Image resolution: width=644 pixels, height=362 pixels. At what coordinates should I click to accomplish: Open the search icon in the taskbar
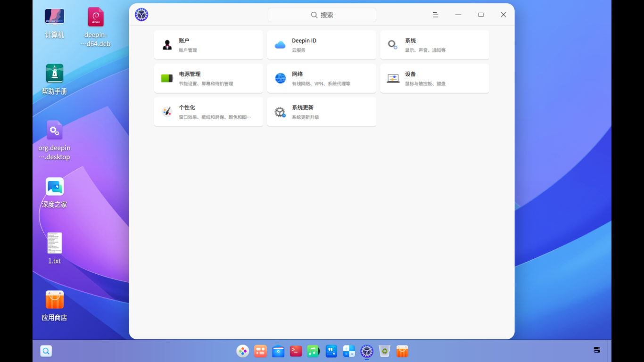[46, 351]
